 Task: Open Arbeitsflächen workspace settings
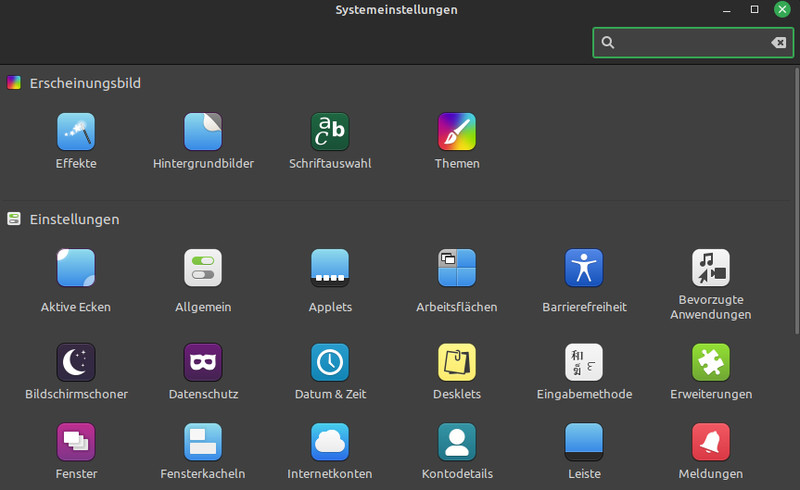click(457, 267)
